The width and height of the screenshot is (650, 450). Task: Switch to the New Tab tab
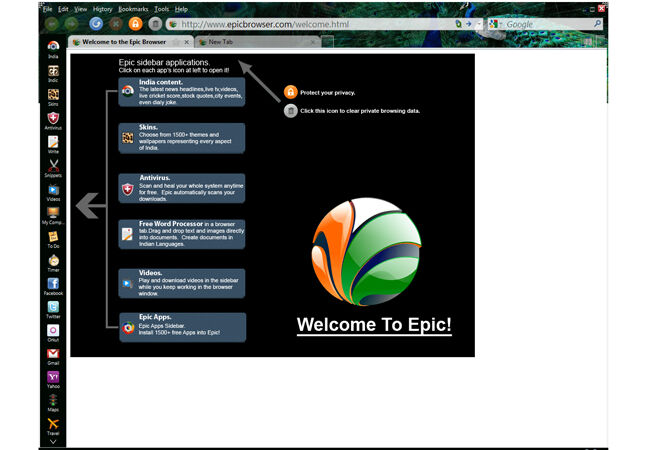point(258,42)
